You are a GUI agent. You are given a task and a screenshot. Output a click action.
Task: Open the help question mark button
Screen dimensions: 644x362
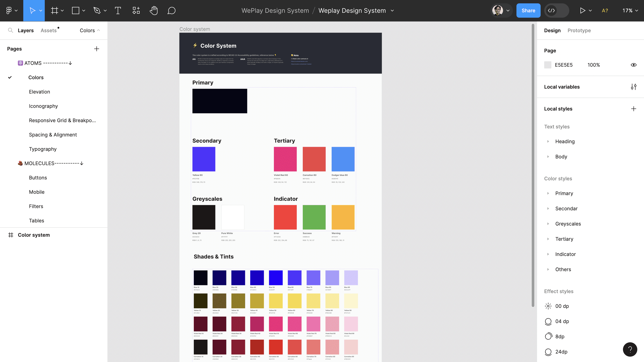(630, 349)
